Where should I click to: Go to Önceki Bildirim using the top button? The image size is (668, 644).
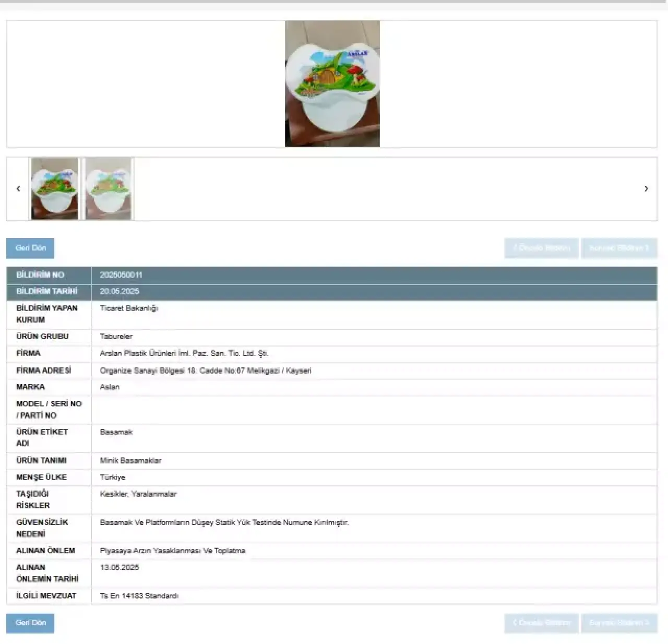[541, 248]
